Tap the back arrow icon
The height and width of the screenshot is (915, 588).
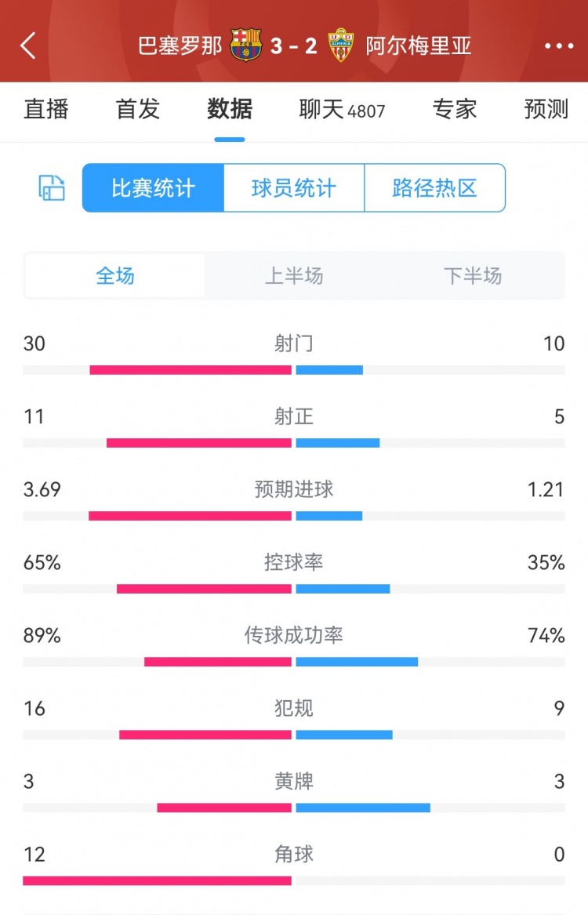click(x=28, y=45)
